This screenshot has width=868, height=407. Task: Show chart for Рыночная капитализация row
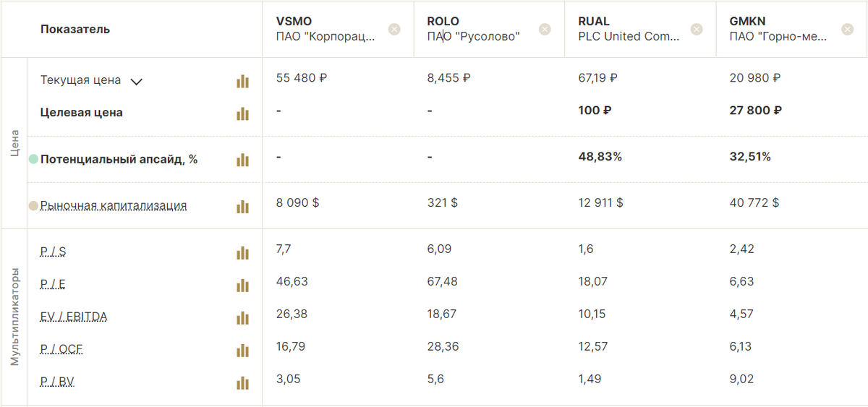(x=242, y=206)
